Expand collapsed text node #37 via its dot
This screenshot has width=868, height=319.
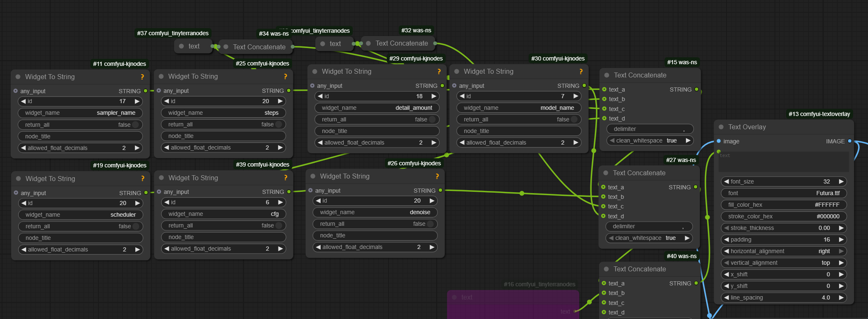(x=181, y=46)
